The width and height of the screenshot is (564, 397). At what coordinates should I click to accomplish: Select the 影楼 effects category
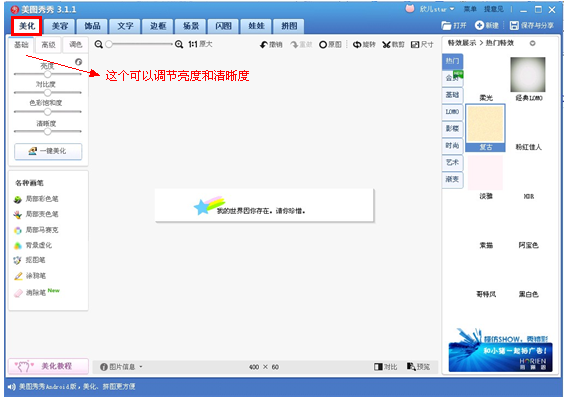pyautogui.click(x=452, y=129)
